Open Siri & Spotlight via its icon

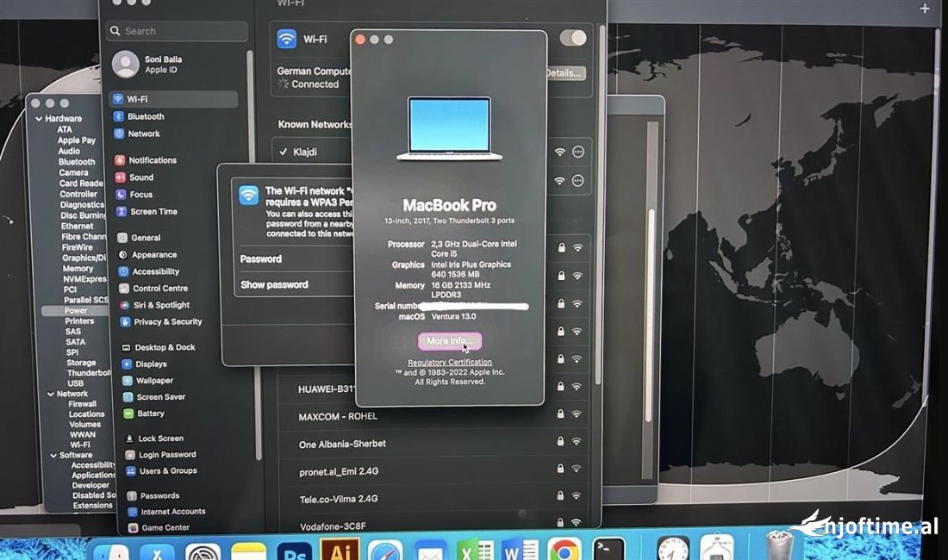(x=124, y=305)
